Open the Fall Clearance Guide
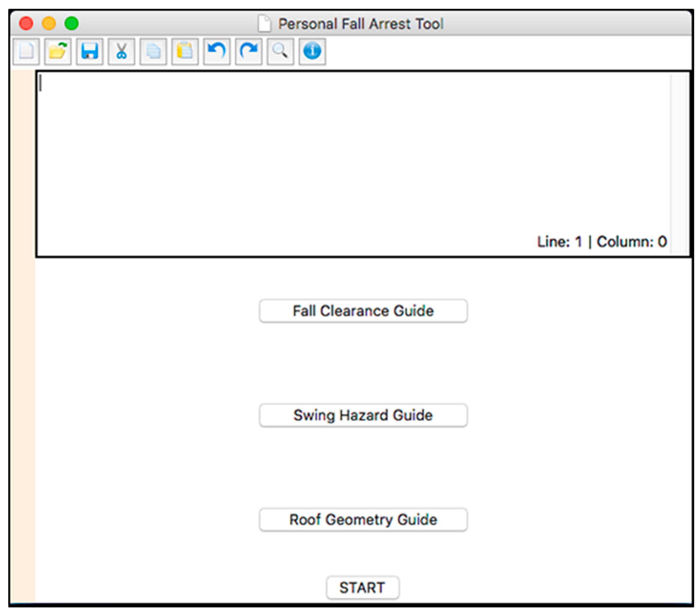The width and height of the screenshot is (700, 614). [363, 311]
